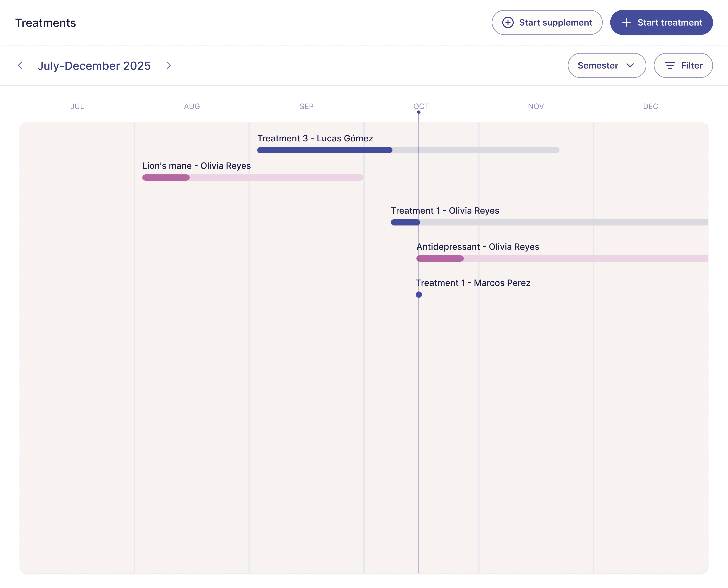
Task: Go to the previous semester with the left chevron
Action: coord(20,65)
